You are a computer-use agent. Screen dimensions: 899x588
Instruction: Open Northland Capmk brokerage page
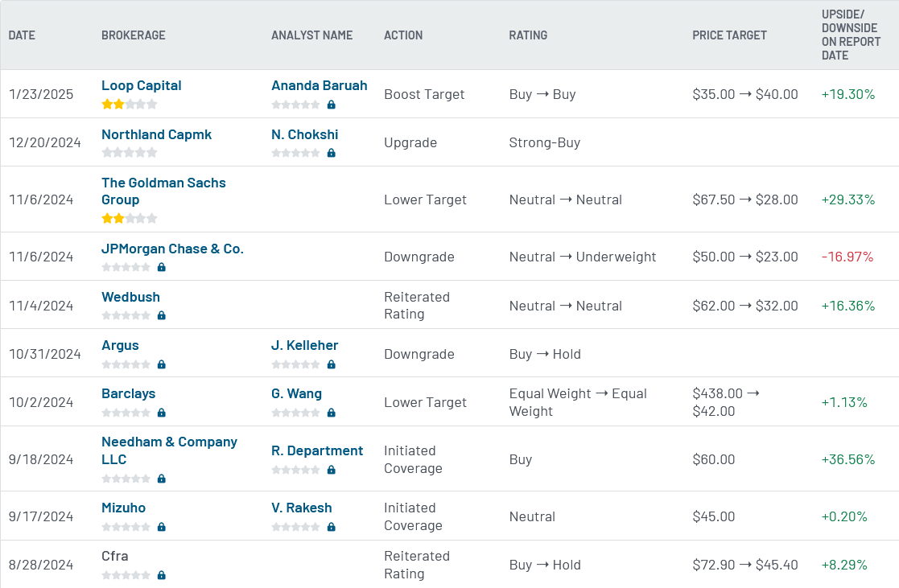(156, 134)
